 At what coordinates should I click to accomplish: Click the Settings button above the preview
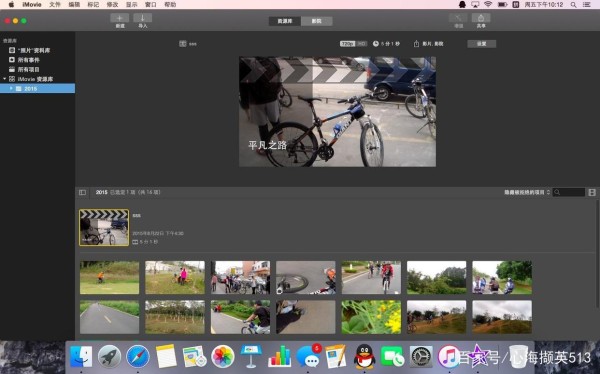[x=481, y=44]
